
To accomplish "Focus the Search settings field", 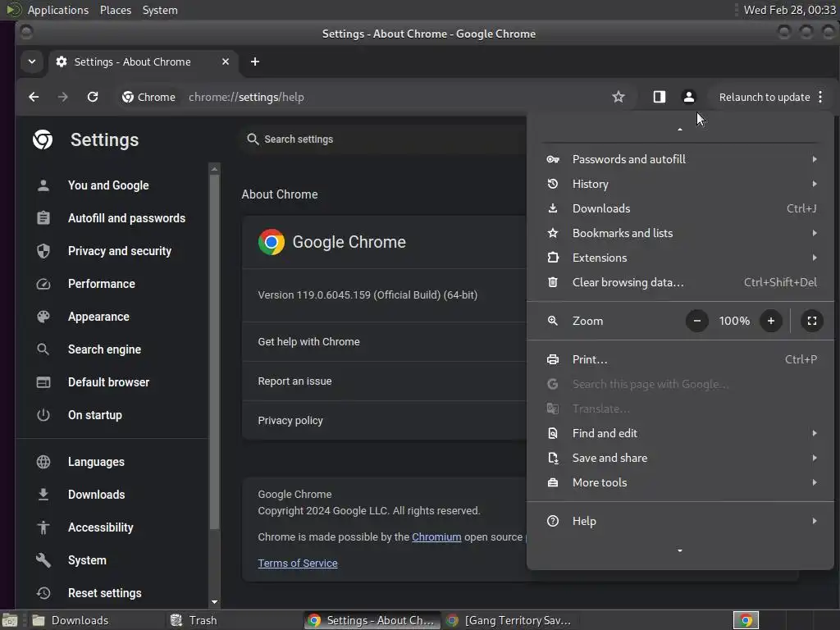I will [382, 139].
